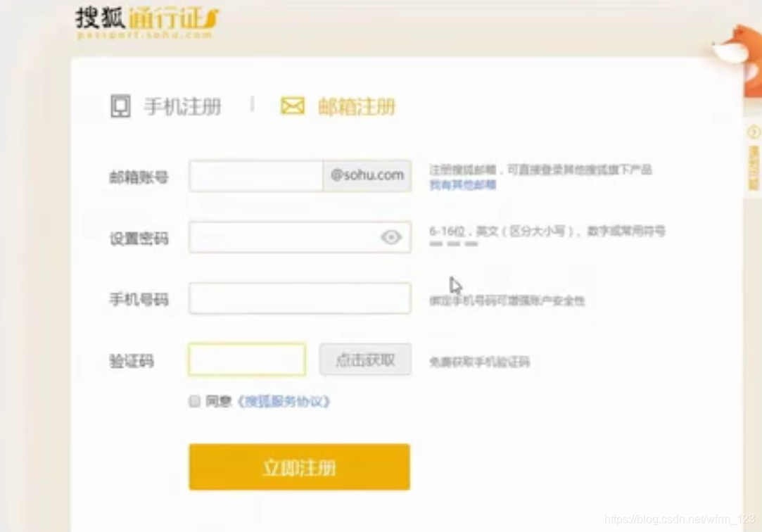This screenshot has width=762, height=532.
Task: Select the envelope email registration icon
Action: [293, 106]
